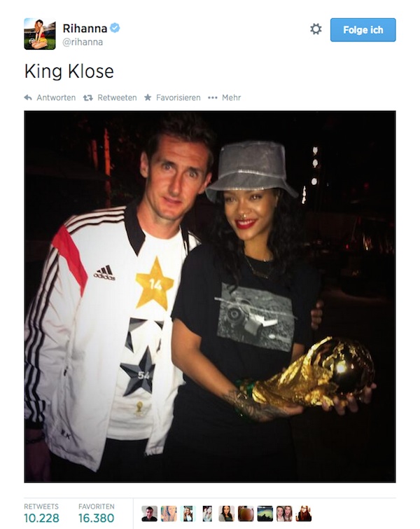
Task: Toggle the Folge ich follow button
Action: coord(363,30)
